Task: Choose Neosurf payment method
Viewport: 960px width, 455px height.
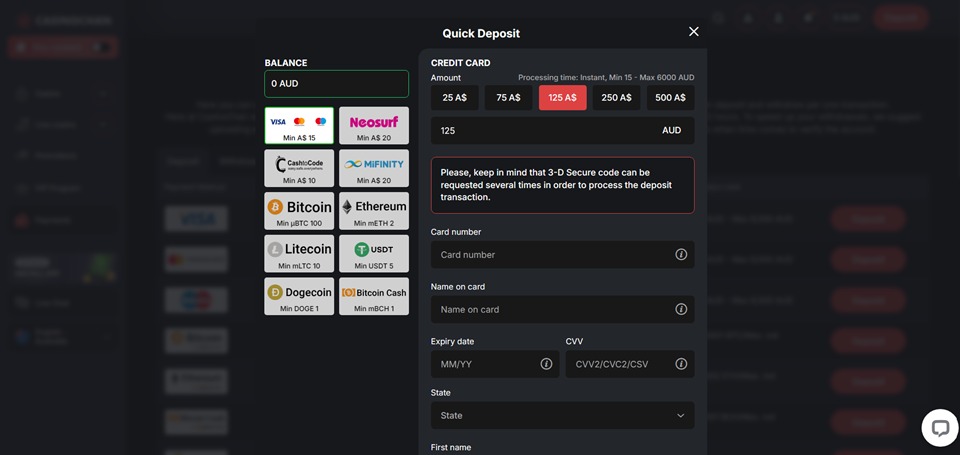Action: pyautogui.click(x=373, y=126)
